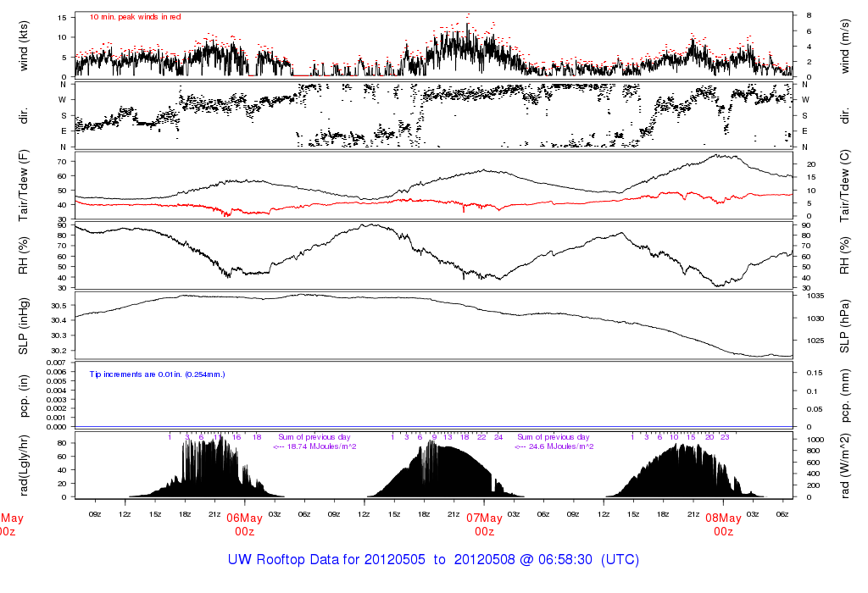The image size is (868, 593).
Task: Click the '30.5' tick on SLP inHg axis
Action: coord(58,306)
